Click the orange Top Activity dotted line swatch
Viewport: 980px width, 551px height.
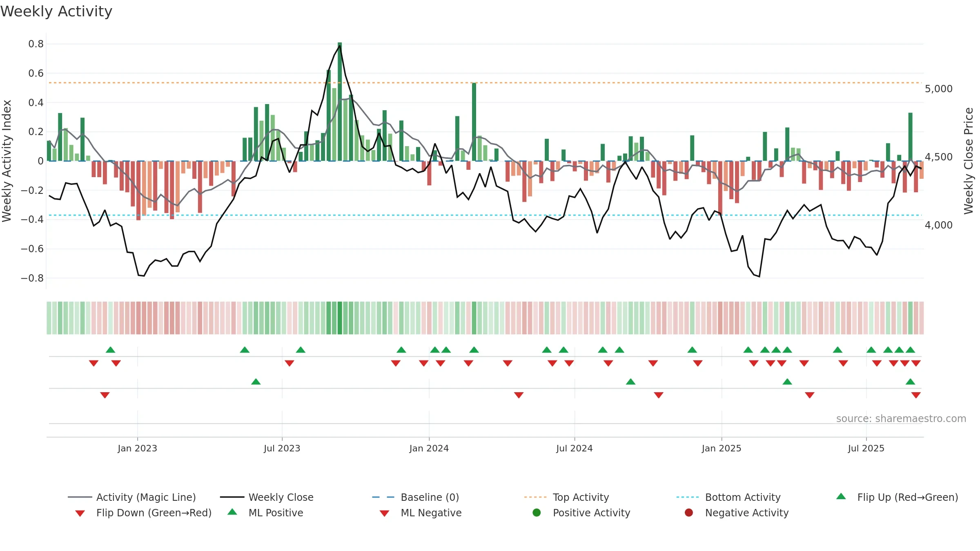coord(535,497)
